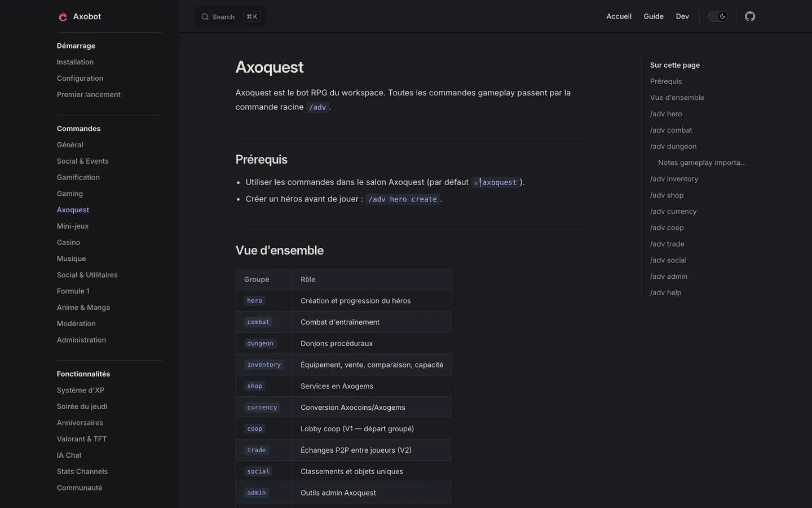The width and height of the screenshot is (812, 508).
Task: Click the Axobot site title
Action: pos(87,16)
